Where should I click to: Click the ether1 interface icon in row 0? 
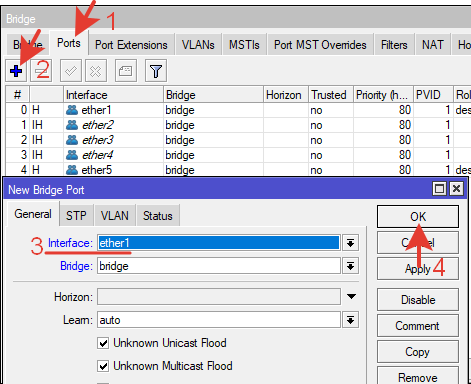pyautogui.click(x=72, y=110)
